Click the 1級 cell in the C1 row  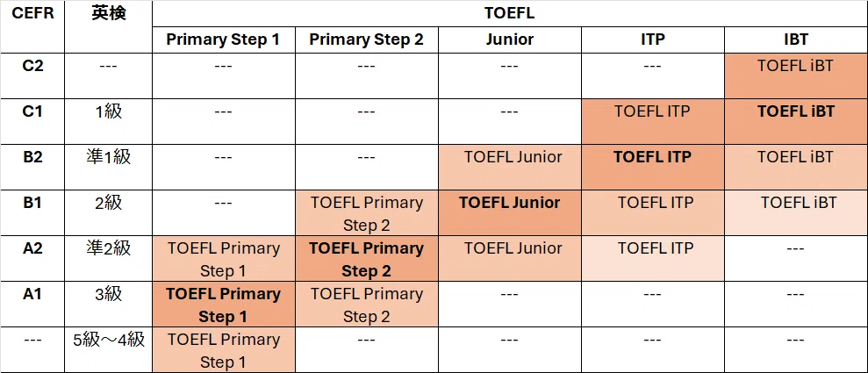[x=109, y=122]
